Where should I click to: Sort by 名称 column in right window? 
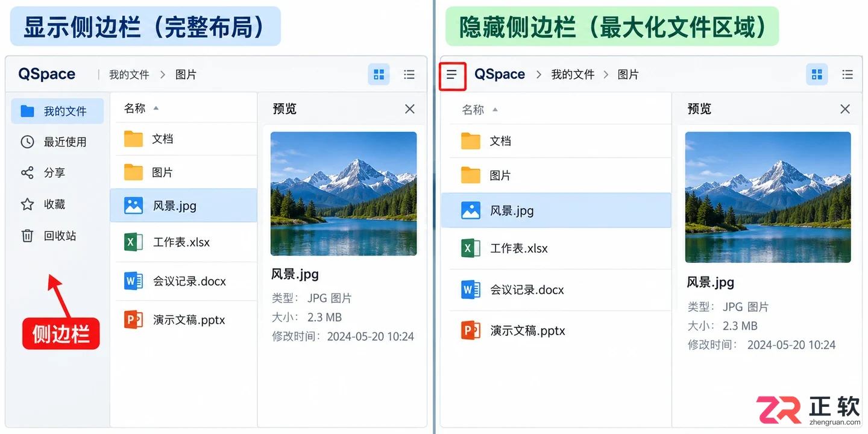[480, 110]
